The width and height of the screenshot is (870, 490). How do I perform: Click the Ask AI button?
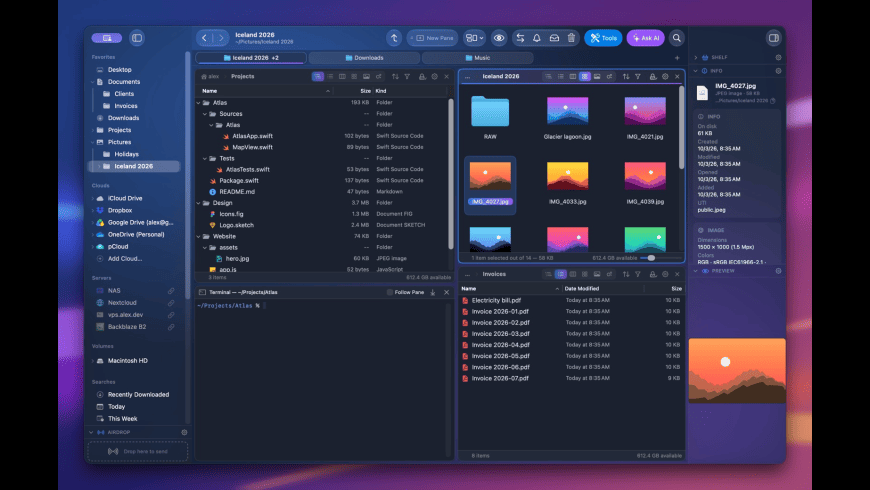645,38
